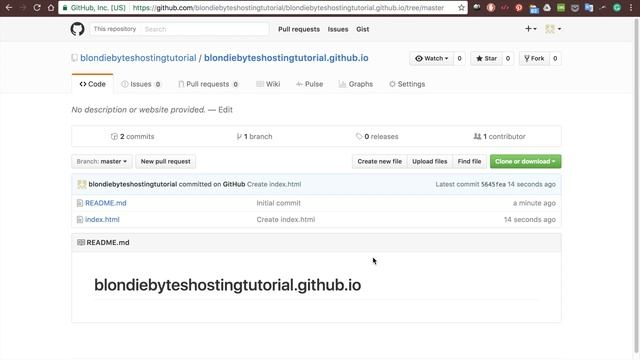This screenshot has width=640, height=360.
Task: Open the README.md file link
Action: [106, 203]
